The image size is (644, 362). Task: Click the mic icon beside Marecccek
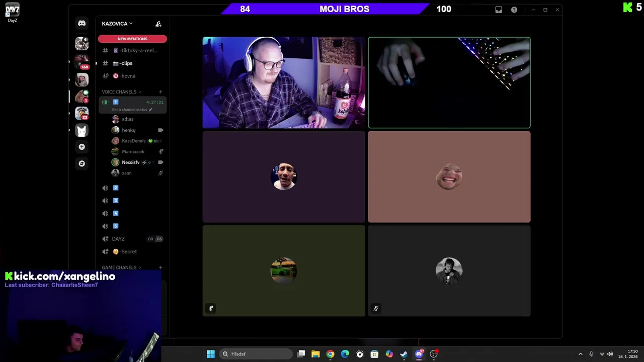point(161,151)
